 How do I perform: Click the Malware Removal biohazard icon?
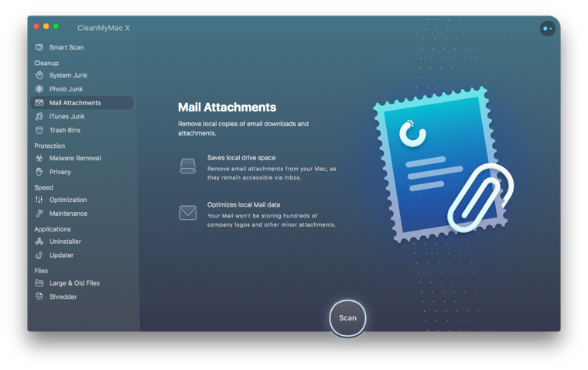tap(39, 158)
